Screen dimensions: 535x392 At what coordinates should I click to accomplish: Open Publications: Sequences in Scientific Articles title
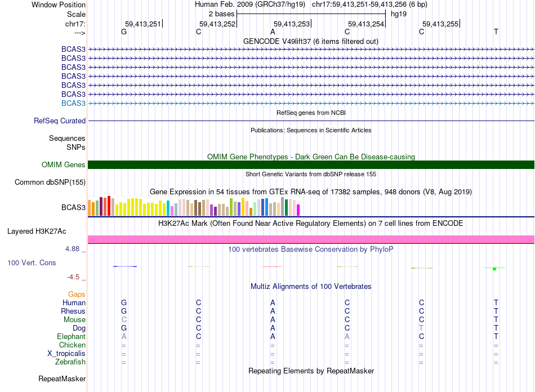pyautogui.click(x=311, y=130)
